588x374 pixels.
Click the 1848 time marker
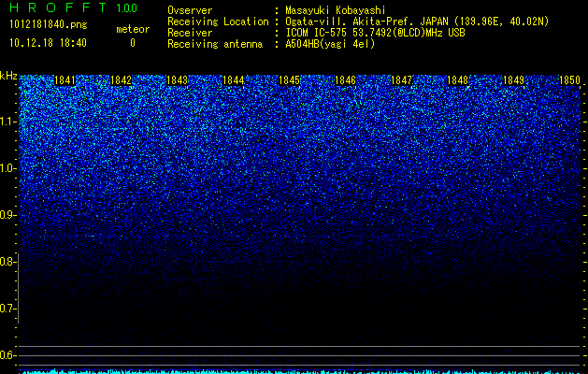[457, 80]
